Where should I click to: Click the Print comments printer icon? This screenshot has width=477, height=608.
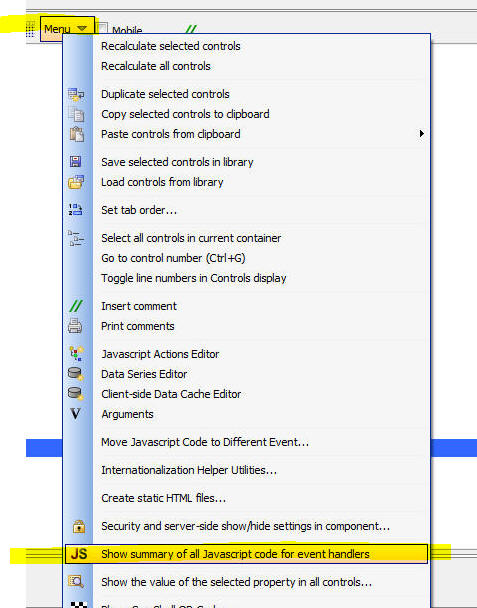75,326
